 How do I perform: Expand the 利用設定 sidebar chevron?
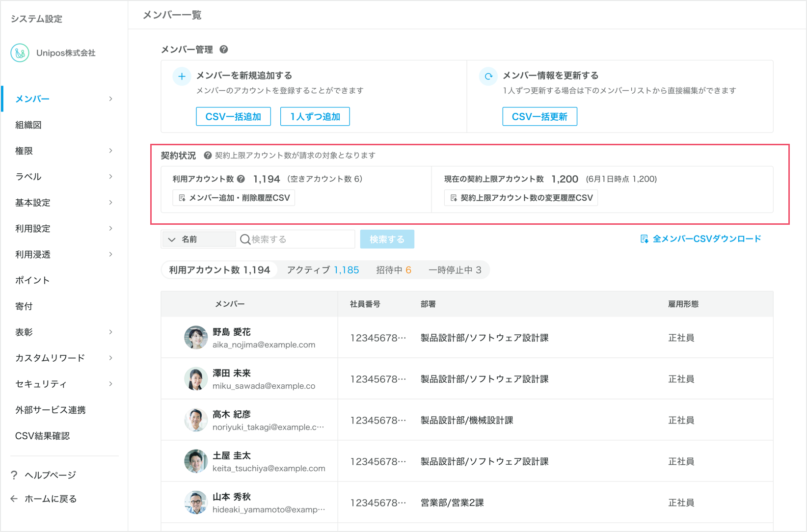(111, 228)
